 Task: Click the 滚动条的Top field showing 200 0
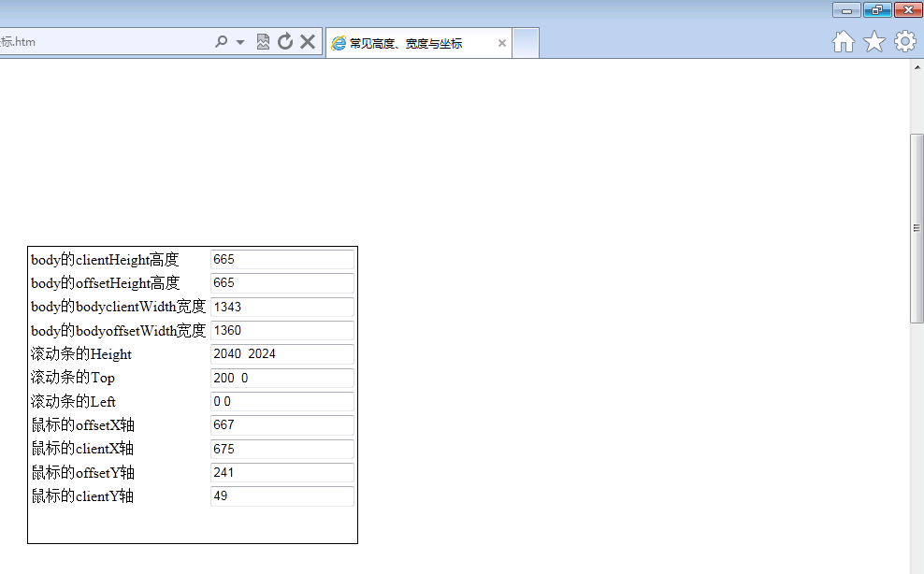[282, 378]
